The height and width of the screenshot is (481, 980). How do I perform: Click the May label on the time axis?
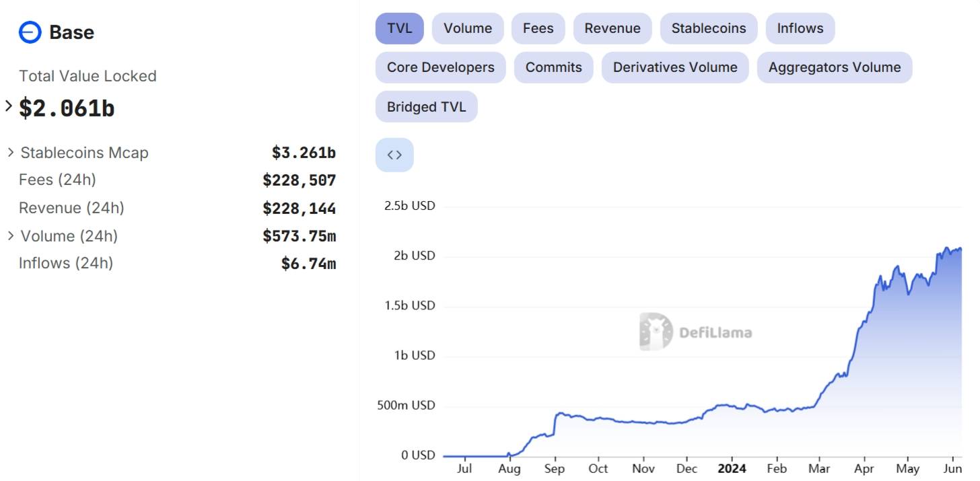tap(908, 469)
